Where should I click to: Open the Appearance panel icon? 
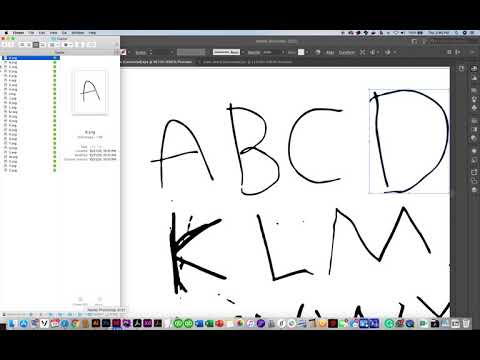coord(474,151)
